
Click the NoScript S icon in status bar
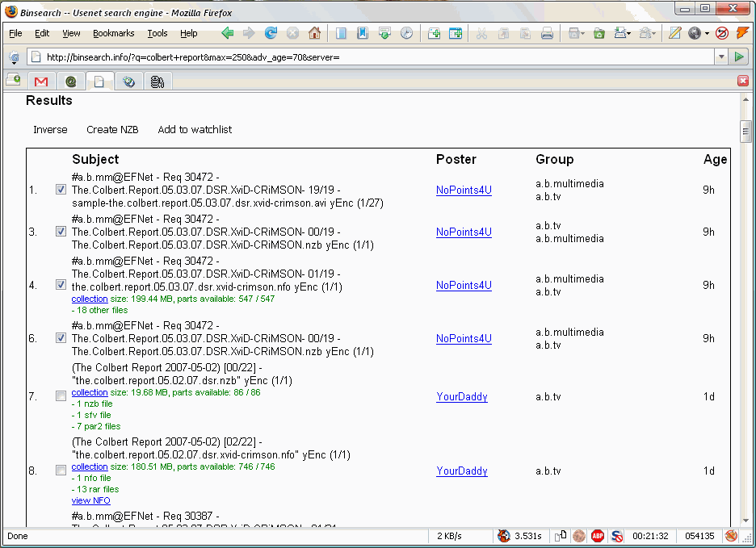(616, 535)
